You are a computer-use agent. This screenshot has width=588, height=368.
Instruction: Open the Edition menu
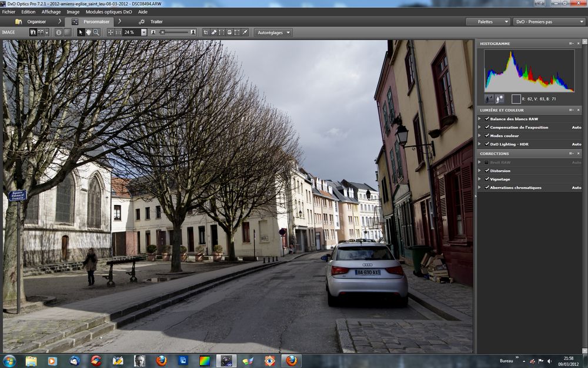[x=28, y=12]
